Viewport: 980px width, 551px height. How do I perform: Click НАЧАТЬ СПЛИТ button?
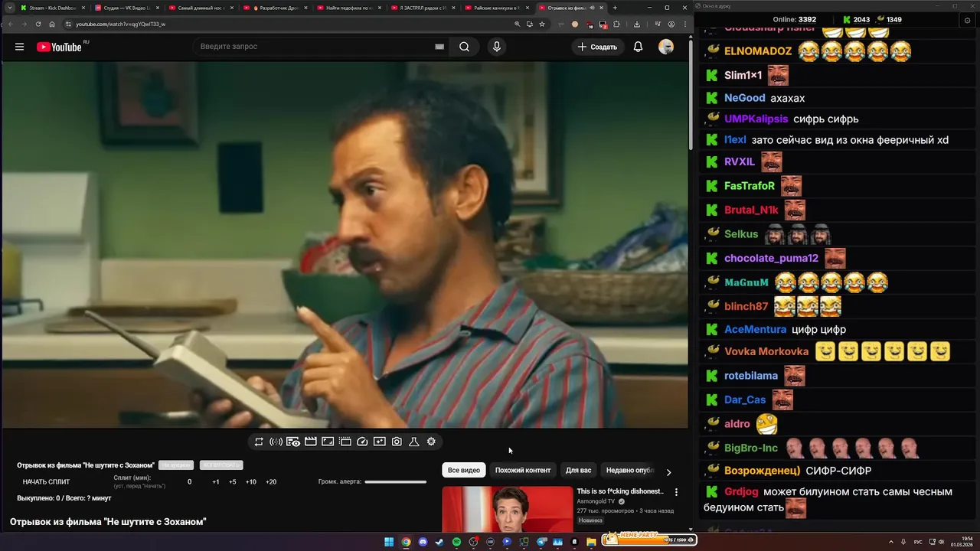click(46, 482)
